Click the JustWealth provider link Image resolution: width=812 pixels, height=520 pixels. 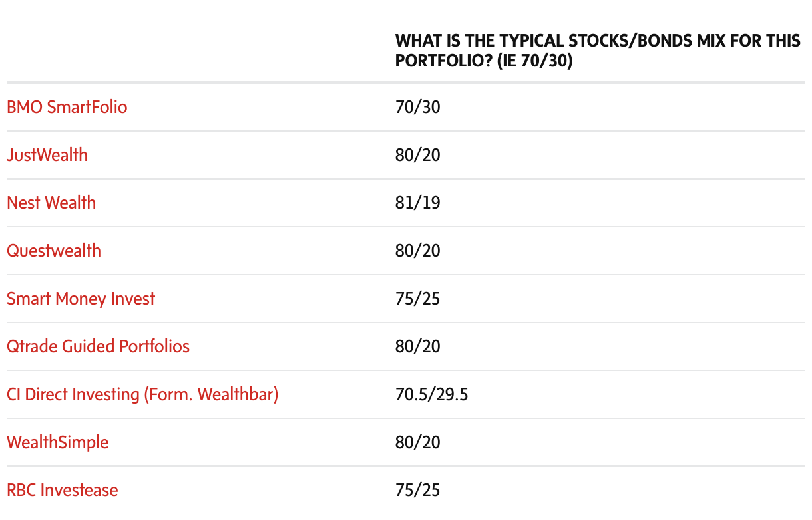[47, 155]
